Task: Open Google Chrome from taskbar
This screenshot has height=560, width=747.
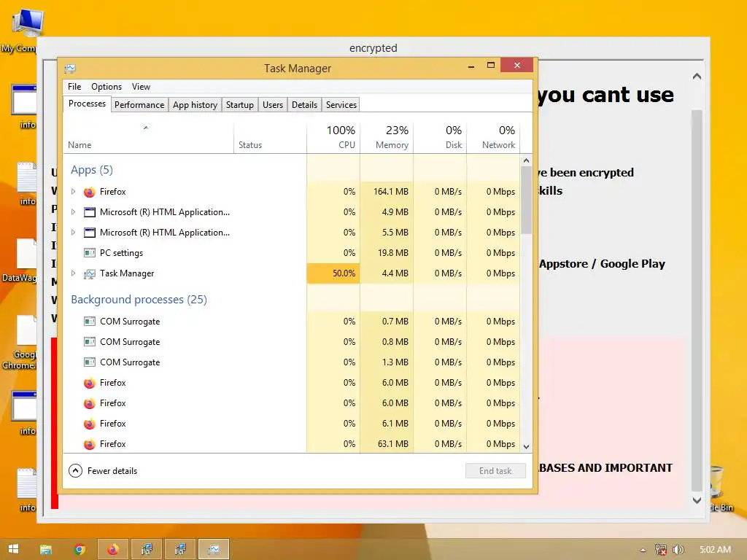Action: click(80, 550)
